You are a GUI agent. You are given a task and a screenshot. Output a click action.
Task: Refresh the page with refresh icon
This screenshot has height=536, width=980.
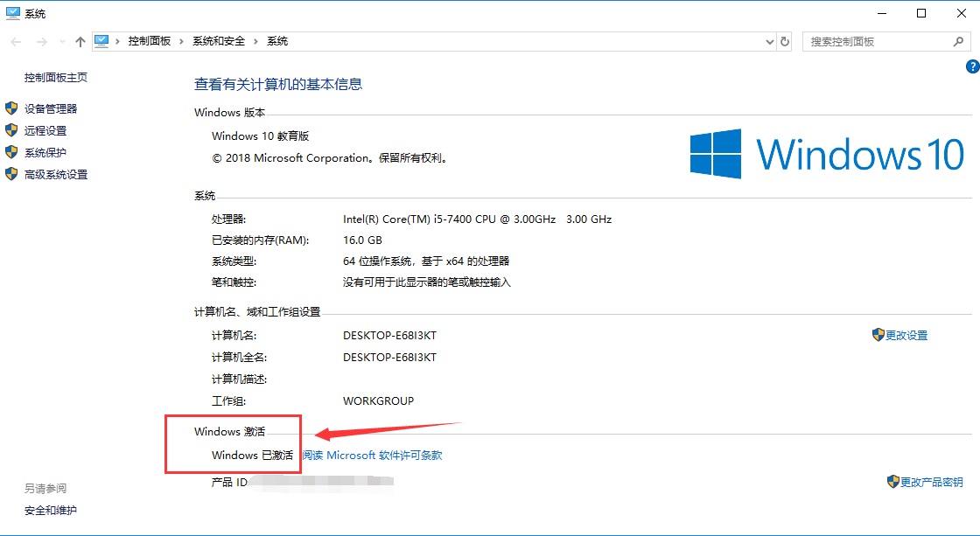coord(785,41)
